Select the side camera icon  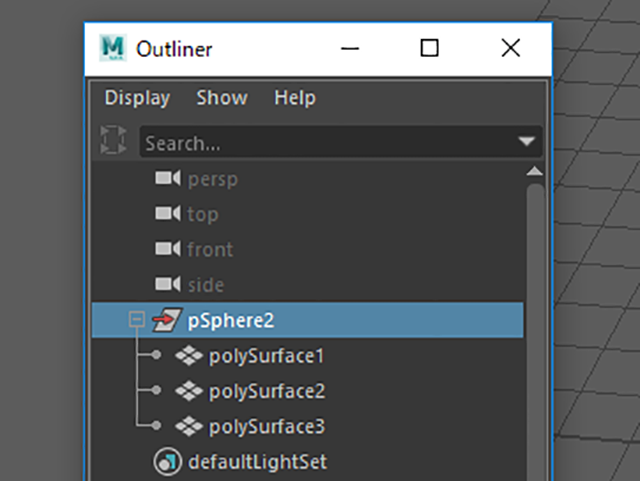tap(168, 284)
